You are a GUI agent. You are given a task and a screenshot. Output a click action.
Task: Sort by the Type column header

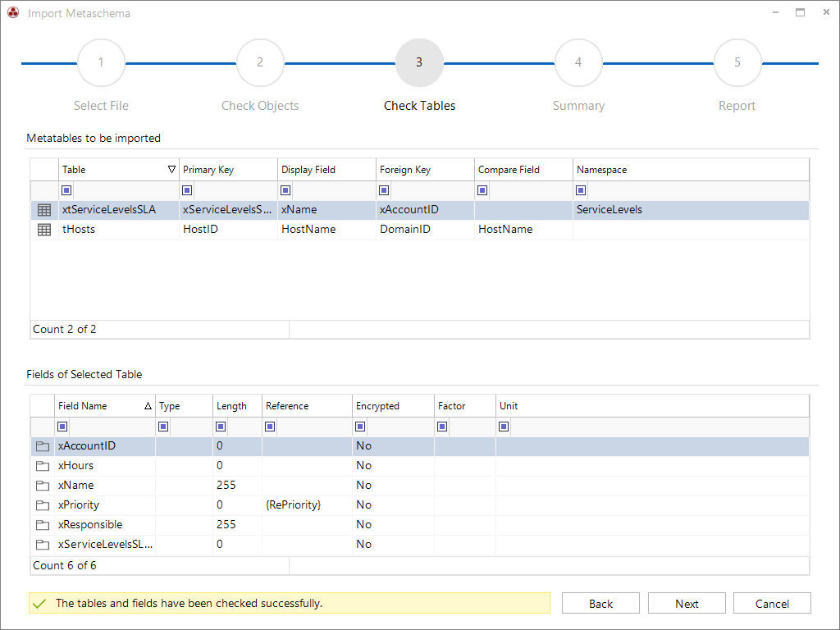click(x=185, y=406)
